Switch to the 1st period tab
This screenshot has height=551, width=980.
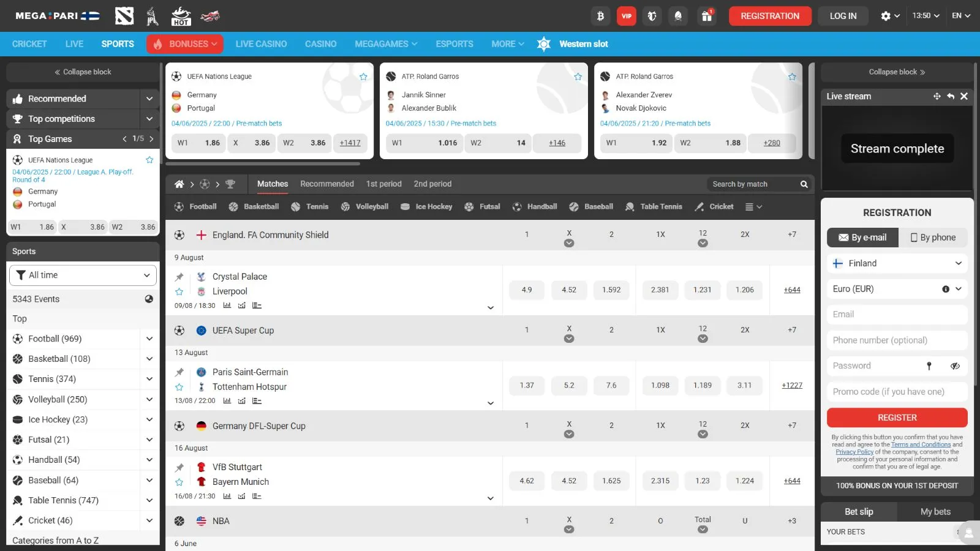click(383, 184)
